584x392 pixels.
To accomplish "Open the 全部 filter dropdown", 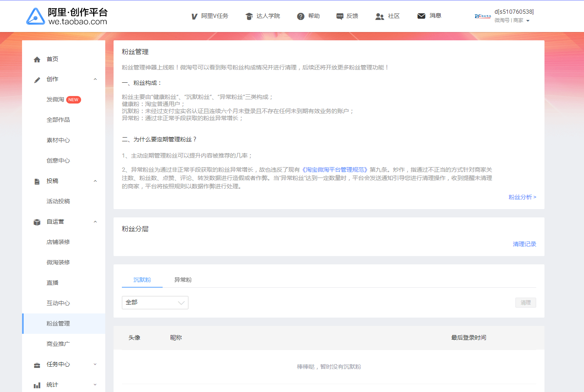I will pyautogui.click(x=155, y=303).
